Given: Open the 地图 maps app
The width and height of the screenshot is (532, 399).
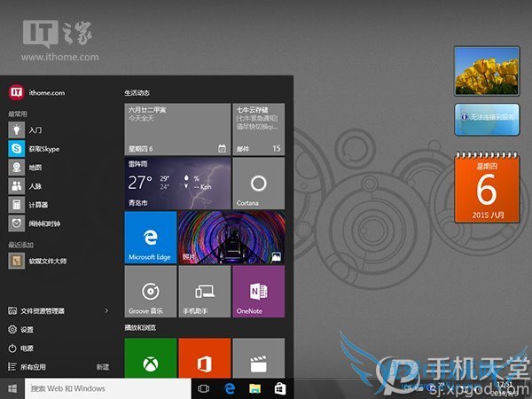Looking at the screenshot, I should point(26,168).
